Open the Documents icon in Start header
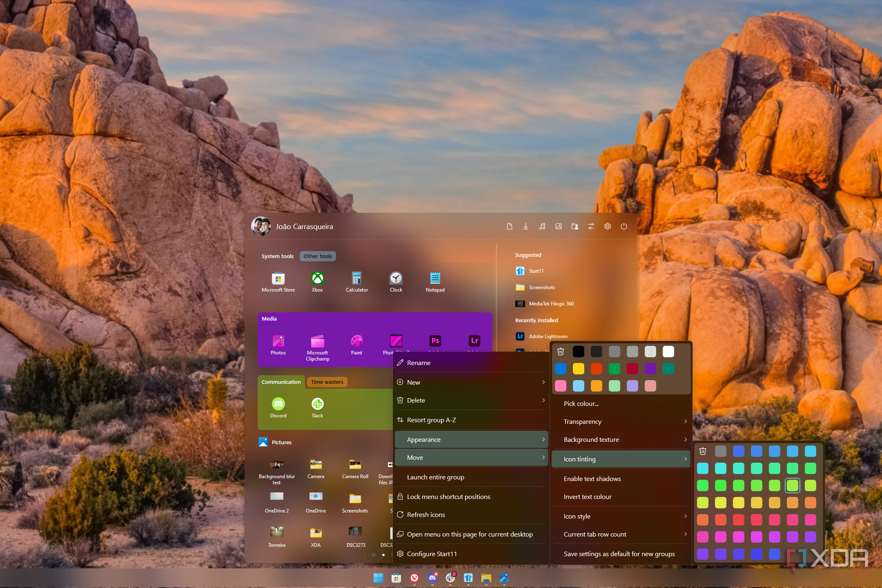The image size is (882, 588). point(509,226)
